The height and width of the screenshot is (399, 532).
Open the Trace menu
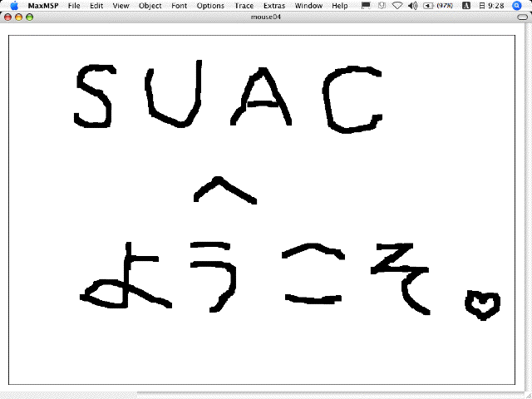[244, 6]
